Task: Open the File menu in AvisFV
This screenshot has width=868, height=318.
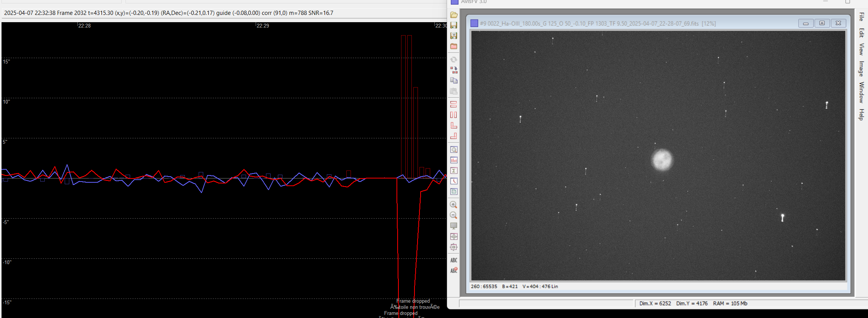Action: click(x=861, y=17)
